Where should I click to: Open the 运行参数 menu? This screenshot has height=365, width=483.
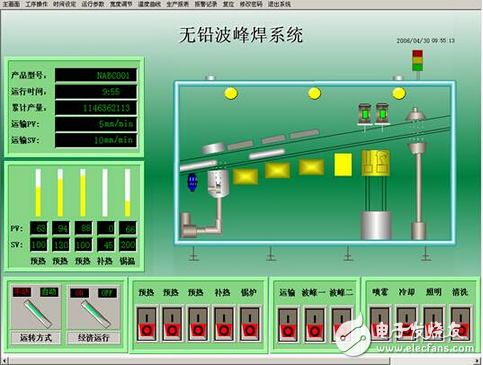(x=93, y=4)
